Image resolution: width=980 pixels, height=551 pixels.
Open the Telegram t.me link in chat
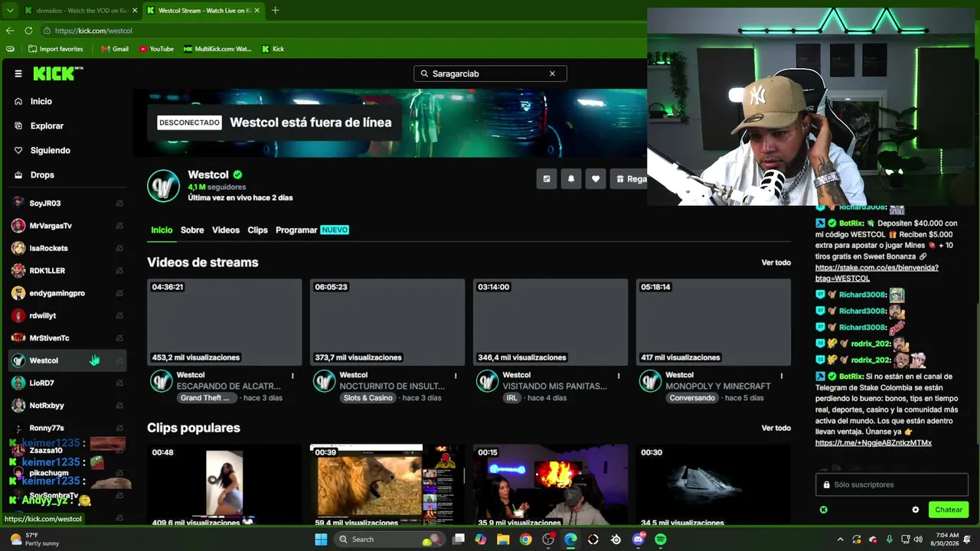point(874,442)
